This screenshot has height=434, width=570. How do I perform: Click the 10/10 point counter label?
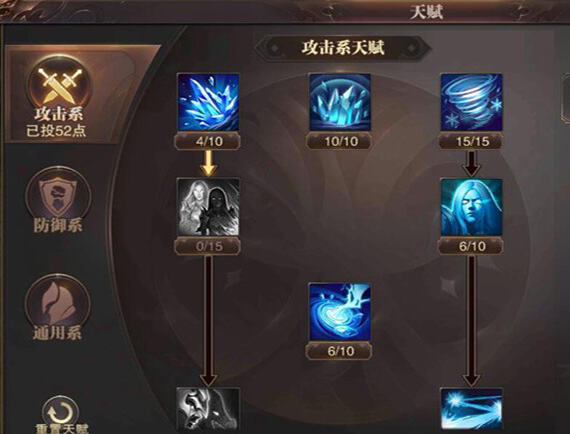click(x=340, y=141)
